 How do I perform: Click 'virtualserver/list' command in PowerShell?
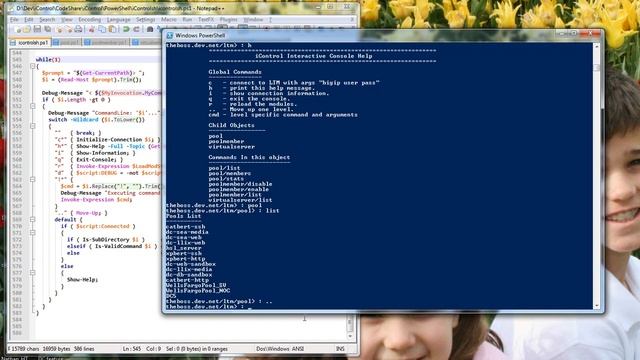point(240,200)
